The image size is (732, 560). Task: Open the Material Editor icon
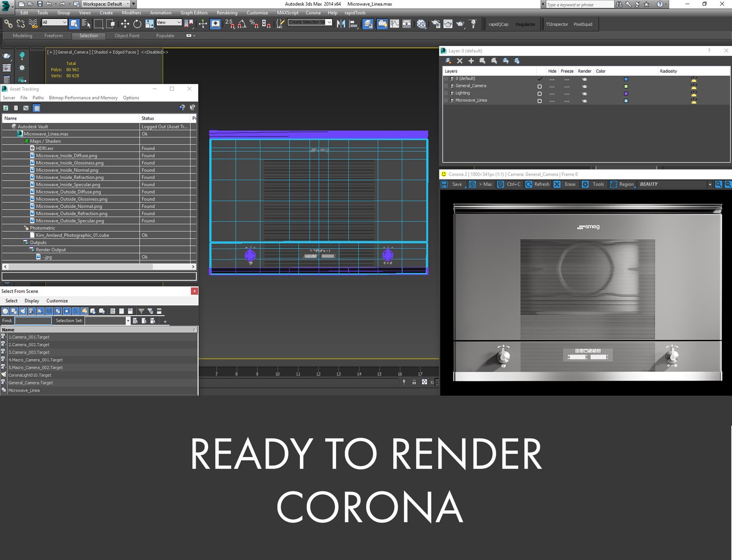421,23
